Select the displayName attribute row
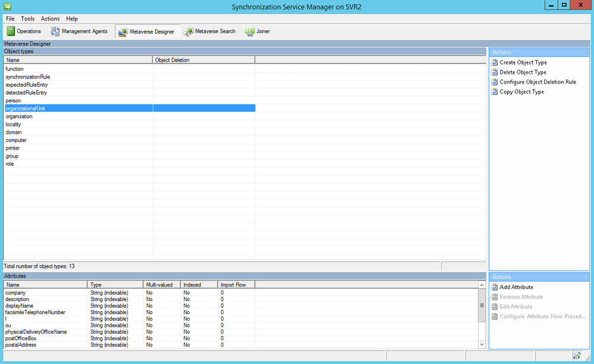594x364 pixels. 129,306
